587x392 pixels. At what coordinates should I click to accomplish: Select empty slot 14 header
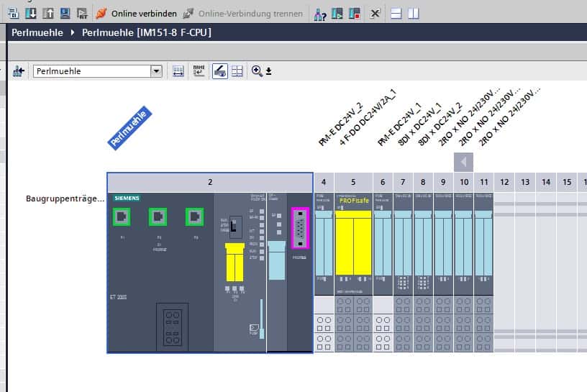coord(546,183)
